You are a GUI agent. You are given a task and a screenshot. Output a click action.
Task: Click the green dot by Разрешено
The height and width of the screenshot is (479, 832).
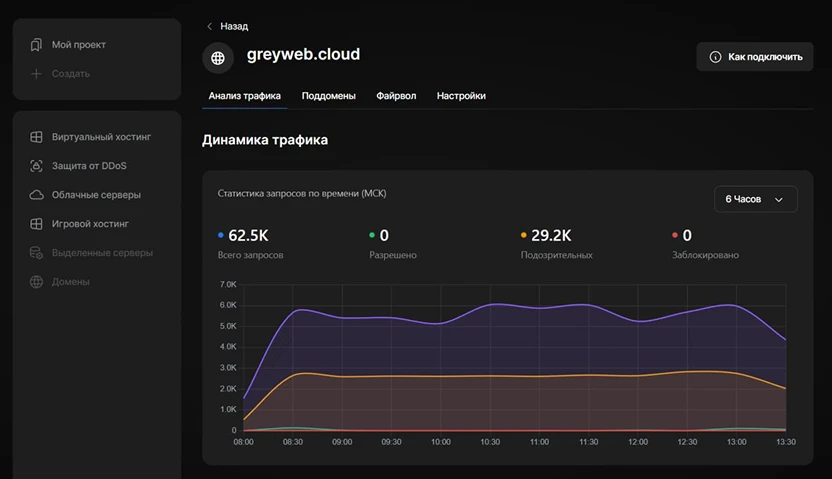pyautogui.click(x=372, y=236)
